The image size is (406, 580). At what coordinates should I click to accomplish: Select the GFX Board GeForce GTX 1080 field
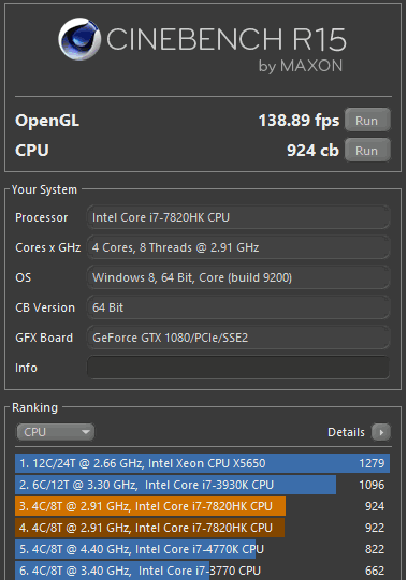pyautogui.click(x=238, y=337)
